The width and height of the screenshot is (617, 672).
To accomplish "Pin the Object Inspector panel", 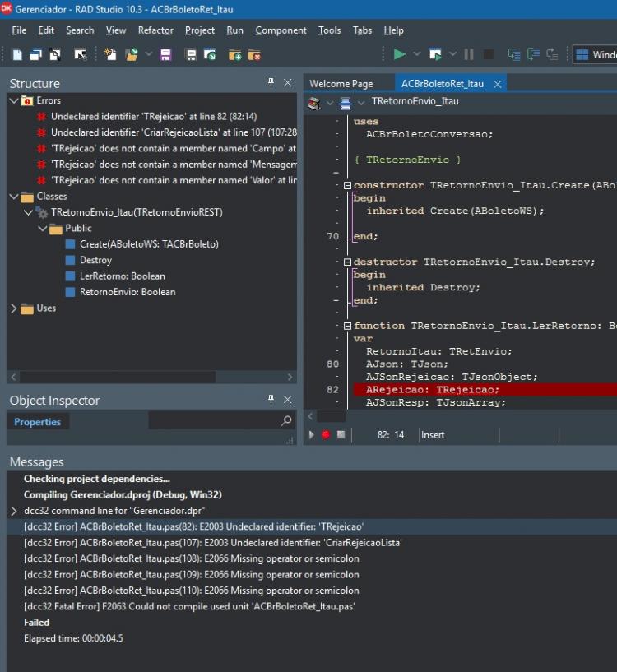I will (271, 399).
